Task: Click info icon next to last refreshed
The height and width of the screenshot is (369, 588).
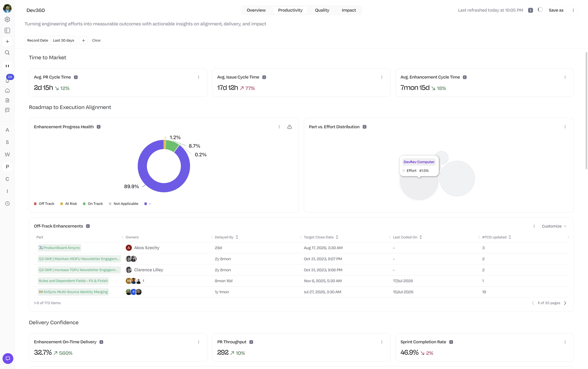Action: [x=530, y=10]
